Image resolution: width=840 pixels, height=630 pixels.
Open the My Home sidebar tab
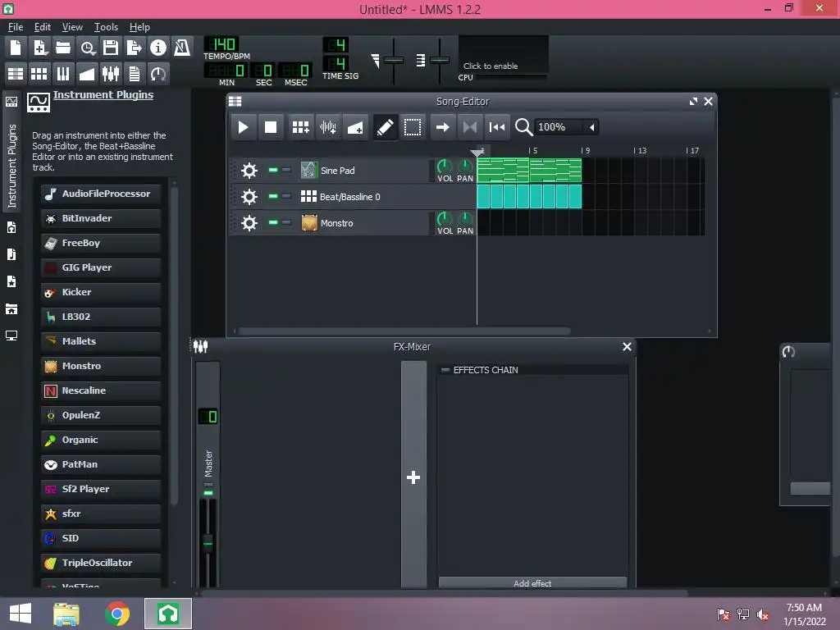pos(11,309)
